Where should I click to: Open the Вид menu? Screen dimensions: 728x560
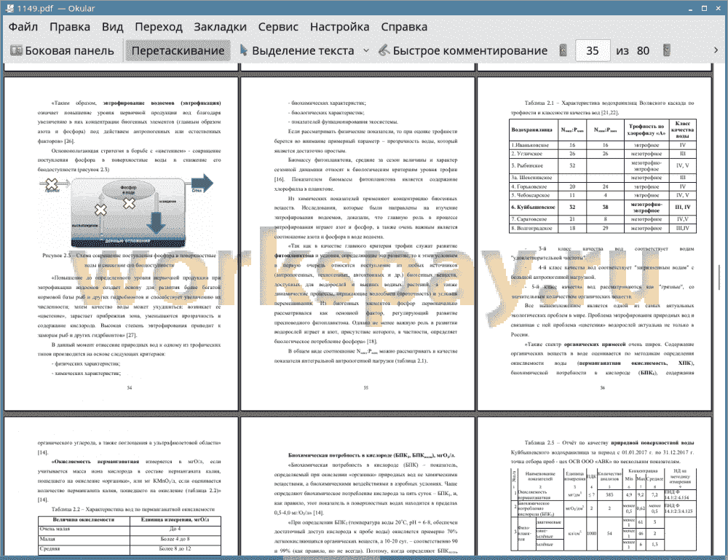(112, 27)
